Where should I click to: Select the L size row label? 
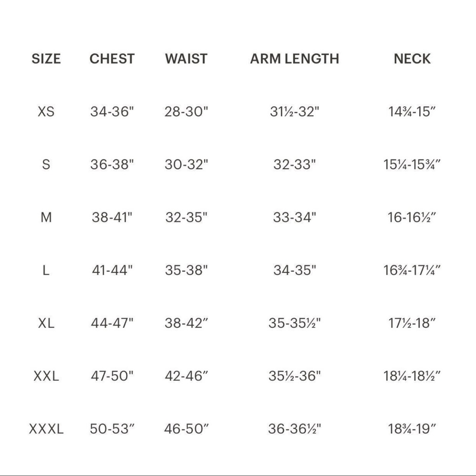[46, 270]
